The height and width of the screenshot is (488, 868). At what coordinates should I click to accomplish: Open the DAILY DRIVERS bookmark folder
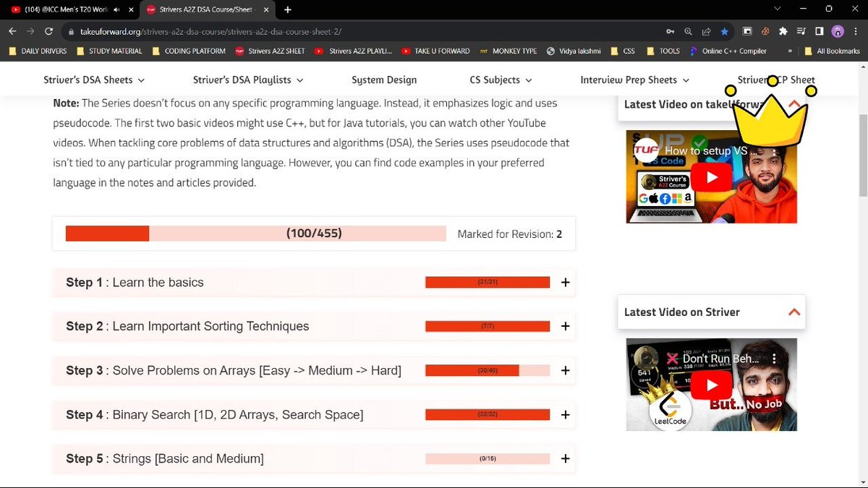pyautogui.click(x=38, y=51)
